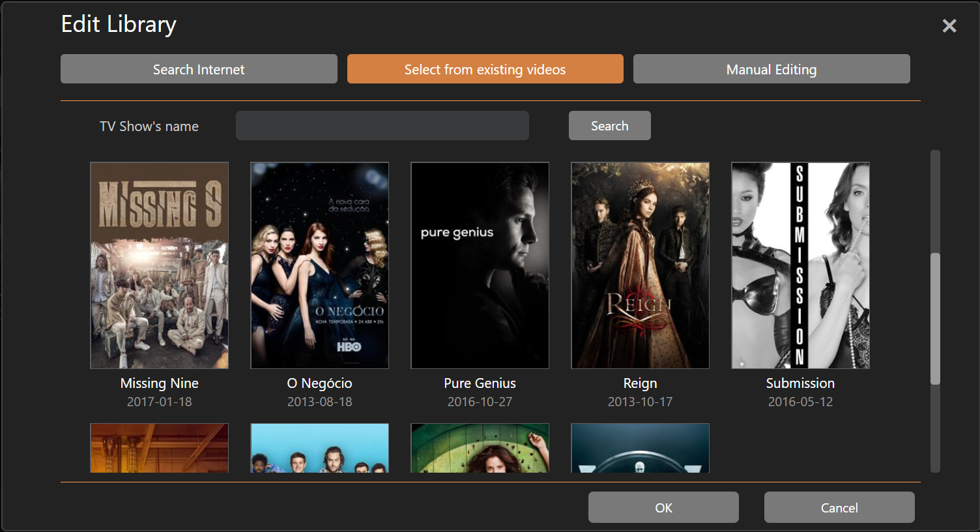Click the Missing Nine title text
Image resolution: width=980 pixels, height=532 pixels.
pos(160,383)
